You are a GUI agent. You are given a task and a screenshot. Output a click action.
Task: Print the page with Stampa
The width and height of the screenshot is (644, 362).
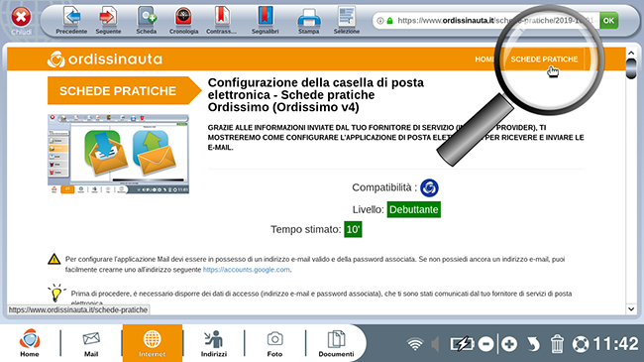pyautogui.click(x=308, y=21)
